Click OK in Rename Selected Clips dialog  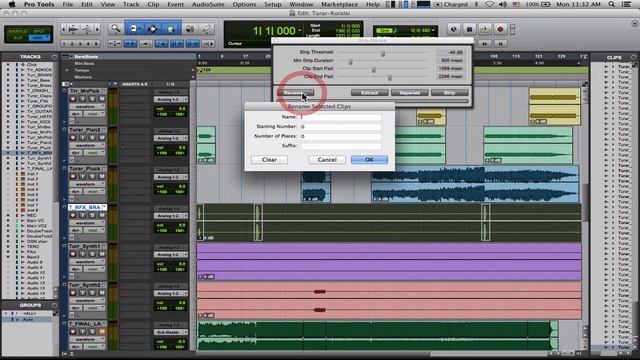click(369, 160)
